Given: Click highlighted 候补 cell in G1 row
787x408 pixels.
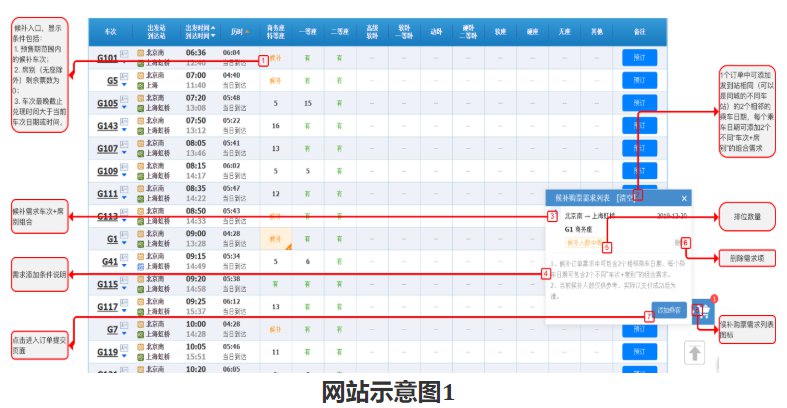Looking at the screenshot, I should click(276, 239).
